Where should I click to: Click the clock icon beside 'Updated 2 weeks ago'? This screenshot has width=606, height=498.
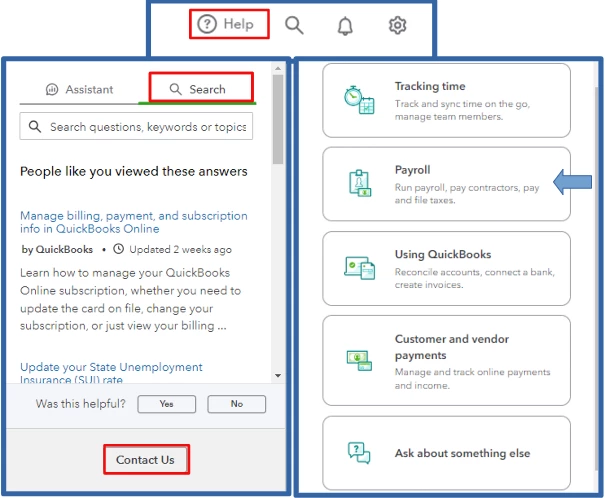[118, 249]
